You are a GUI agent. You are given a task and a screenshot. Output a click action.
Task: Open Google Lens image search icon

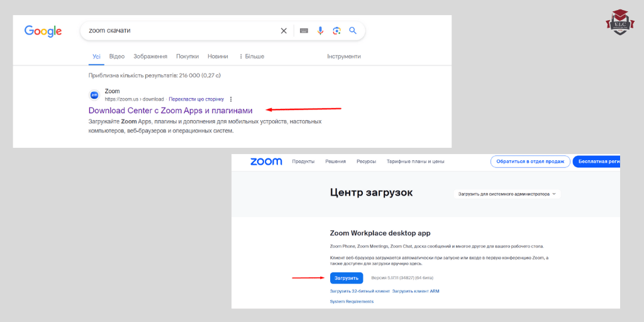click(337, 31)
